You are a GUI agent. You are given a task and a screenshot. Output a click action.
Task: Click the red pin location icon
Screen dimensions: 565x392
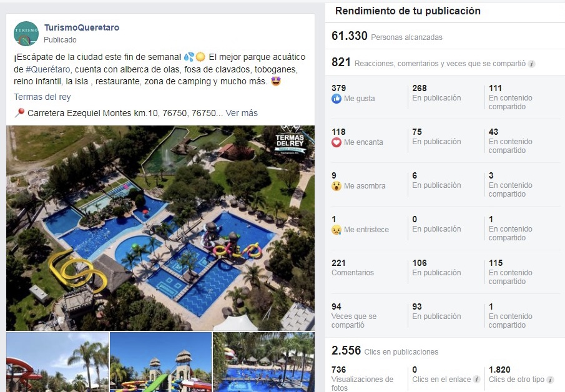click(x=19, y=112)
